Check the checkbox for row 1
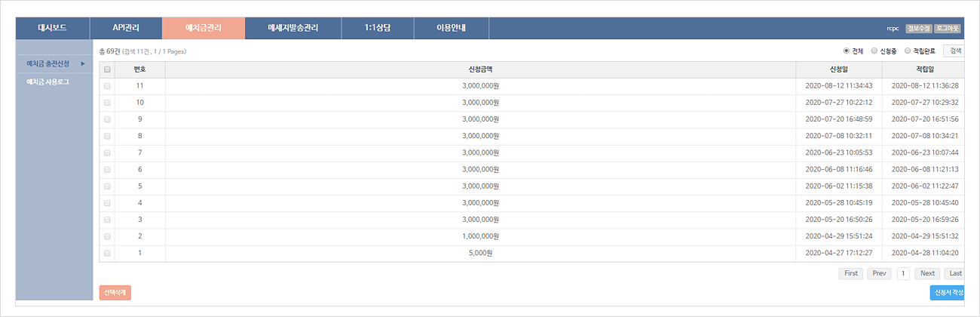Screen dimensions: 980x317 pyautogui.click(x=107, y=254)
